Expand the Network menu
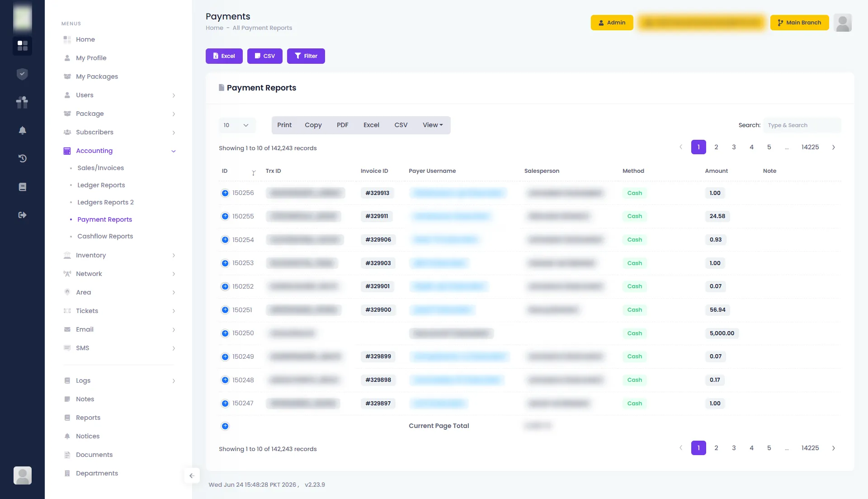Screen dimensions: 868x499 [x=119, y=274]
